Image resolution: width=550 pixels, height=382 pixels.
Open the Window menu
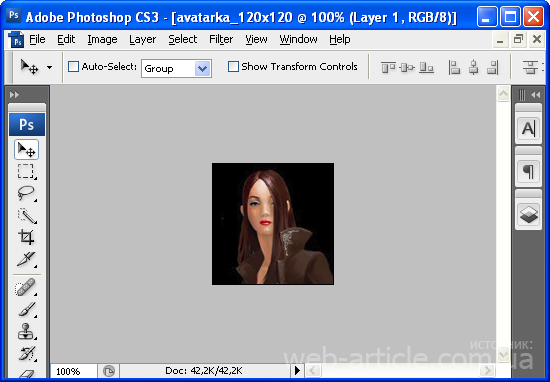pyautogui.click(x=298, y=39)
